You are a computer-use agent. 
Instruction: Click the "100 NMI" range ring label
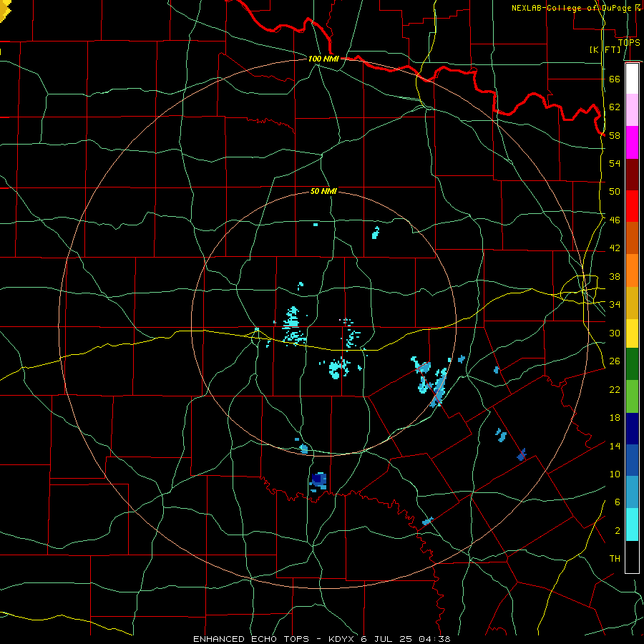click(323, 59)
